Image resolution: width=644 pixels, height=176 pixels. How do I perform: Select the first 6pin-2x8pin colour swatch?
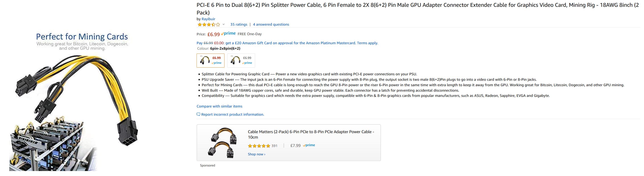[x=210, y=61]
